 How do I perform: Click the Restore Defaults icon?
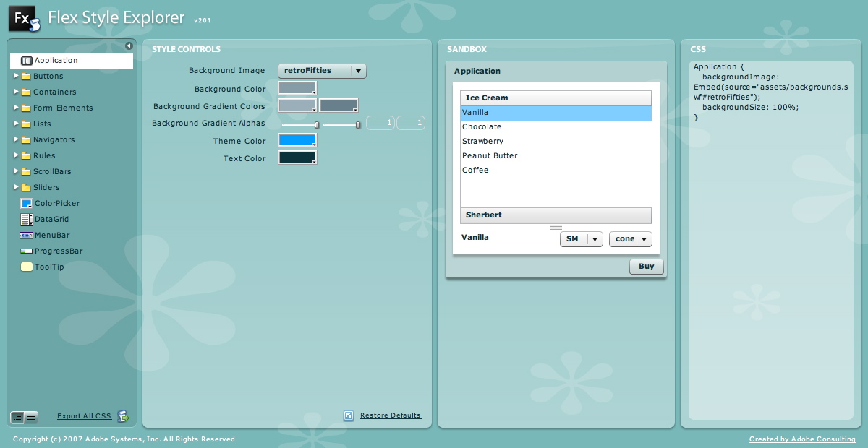tap(349, 415)
